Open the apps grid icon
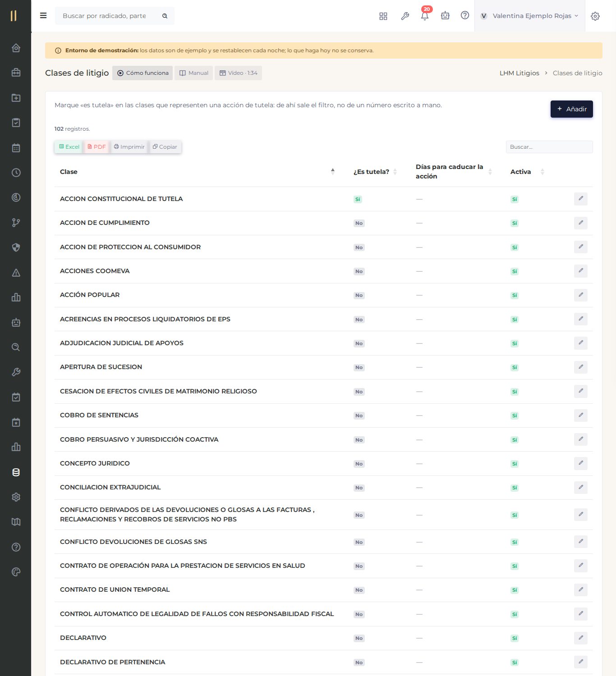 pyautogui.click(x=383, y=16)
